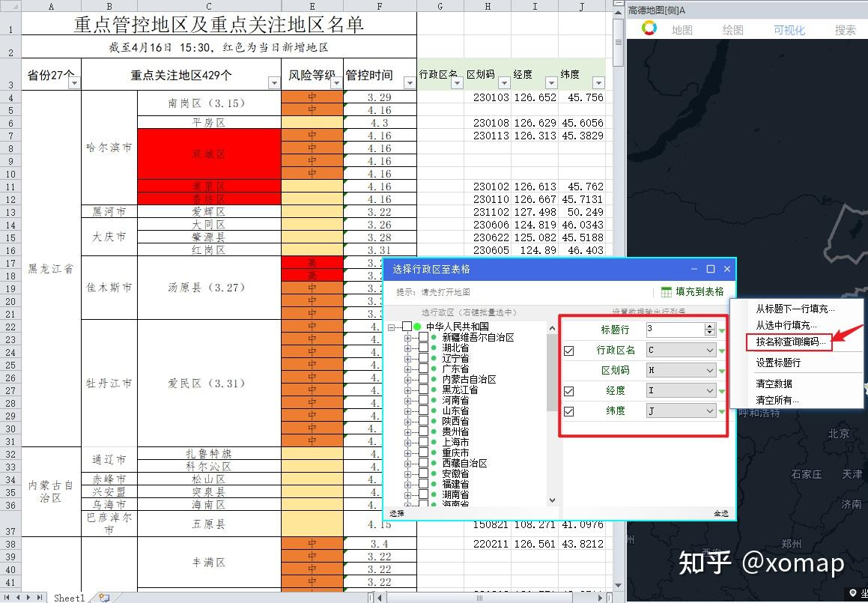Image resolution: width=868 pixels, height=603 pixels.
Task: Select the Sheet1 worksheet tab
Action: coord(69,598)
